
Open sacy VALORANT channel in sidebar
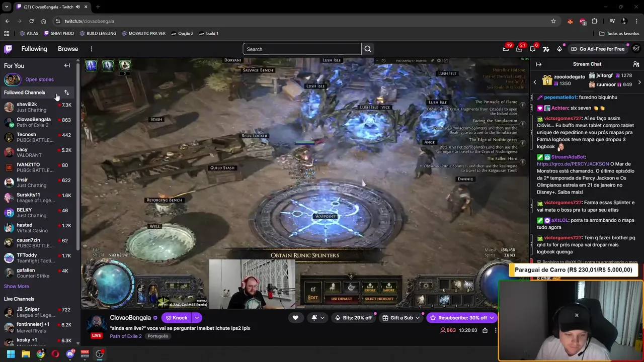[x=38, y=152]
